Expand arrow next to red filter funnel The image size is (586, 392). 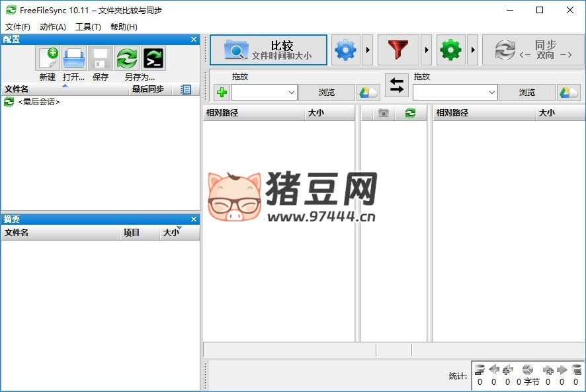(x=427, y=50)
